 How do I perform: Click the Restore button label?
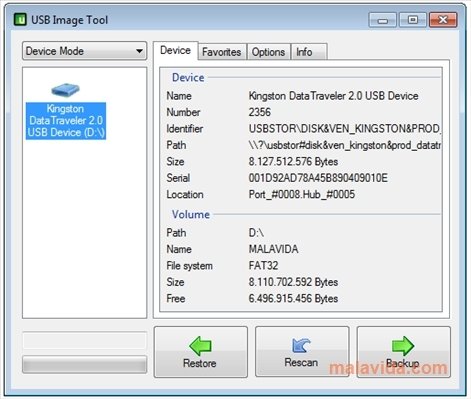click(x=200, y=363)
